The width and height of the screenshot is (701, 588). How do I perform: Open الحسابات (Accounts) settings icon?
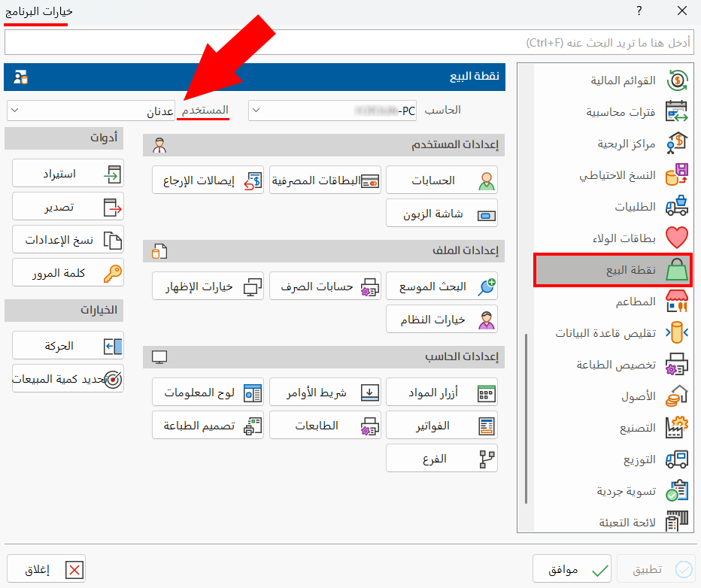pos(442,180)
